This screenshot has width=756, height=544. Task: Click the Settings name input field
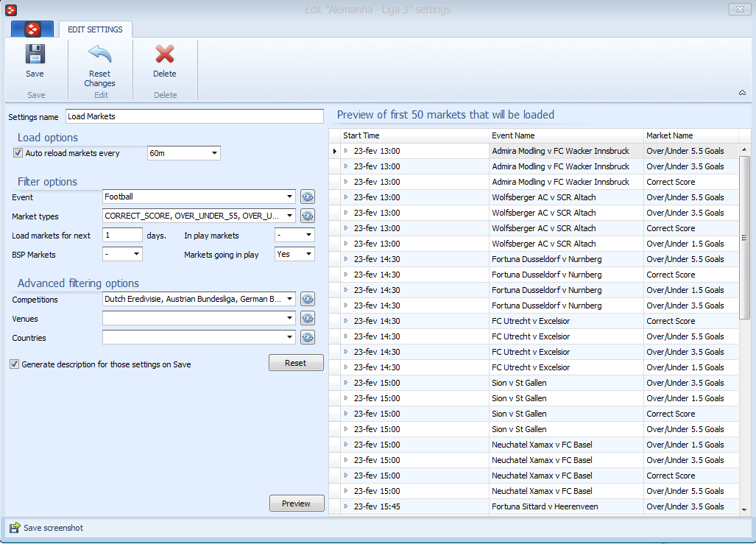pyautogui.click(x=194, y=116)
